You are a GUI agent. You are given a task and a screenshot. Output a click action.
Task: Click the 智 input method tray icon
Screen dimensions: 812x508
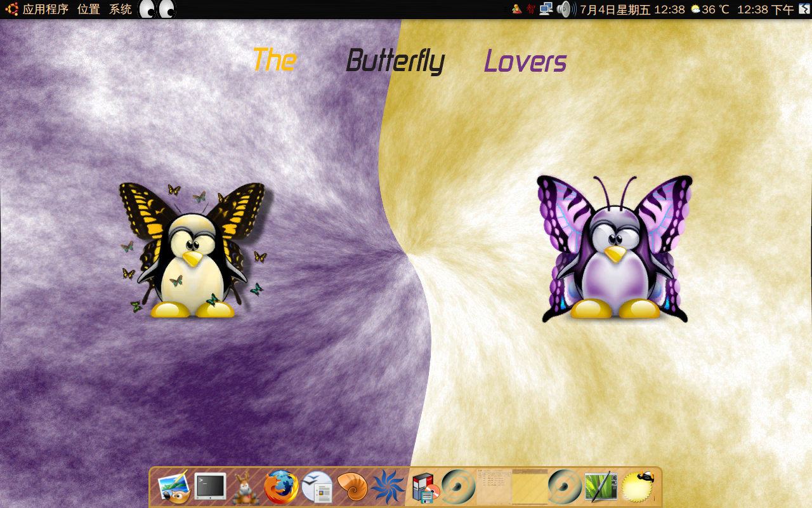click(x=531, y=10)
